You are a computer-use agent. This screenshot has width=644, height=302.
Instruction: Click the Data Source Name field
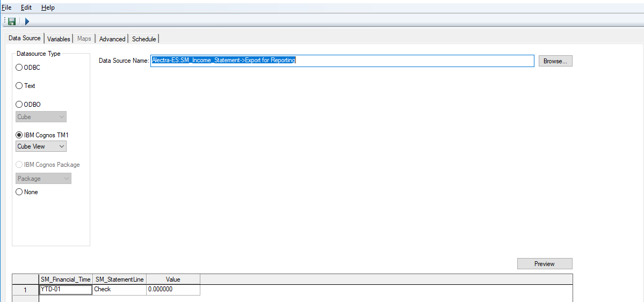click(x=342, y=61)
